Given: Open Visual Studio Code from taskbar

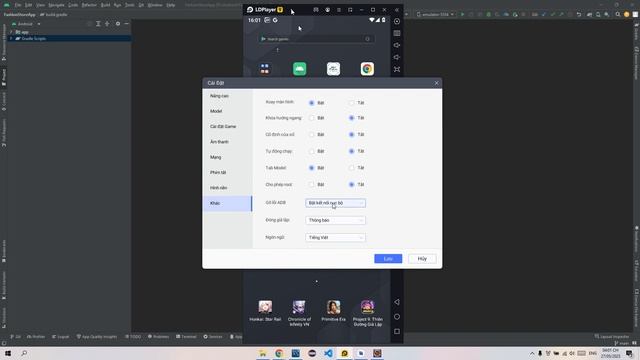Looking at the screenshot, I should [328, 353].
